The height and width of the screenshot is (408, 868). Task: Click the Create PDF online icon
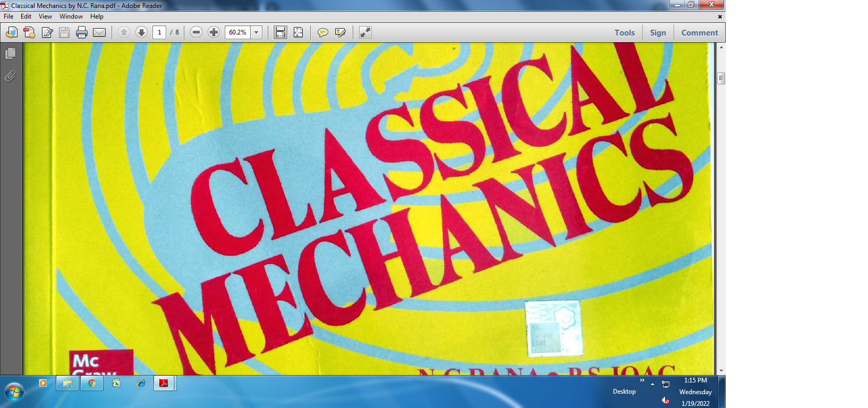coord(29,32)
